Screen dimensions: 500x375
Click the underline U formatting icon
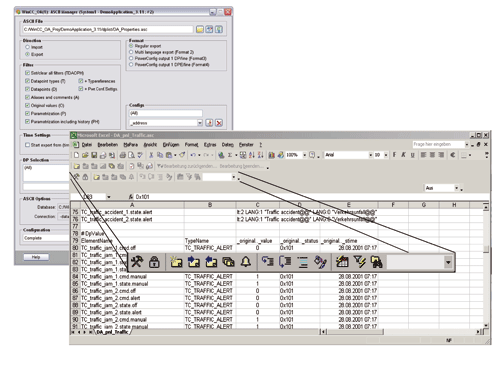[412, 155]
